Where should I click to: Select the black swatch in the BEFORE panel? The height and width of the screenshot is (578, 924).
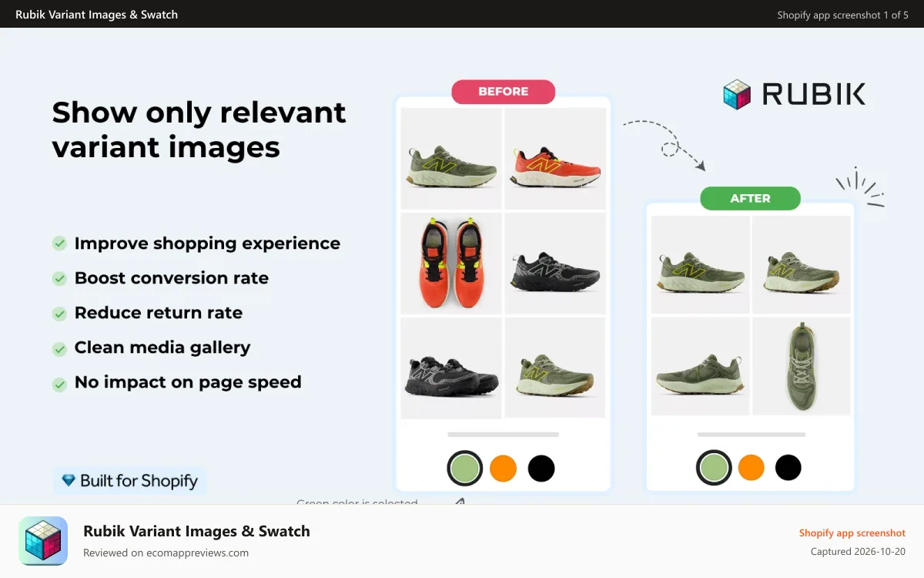click(541, 469)
